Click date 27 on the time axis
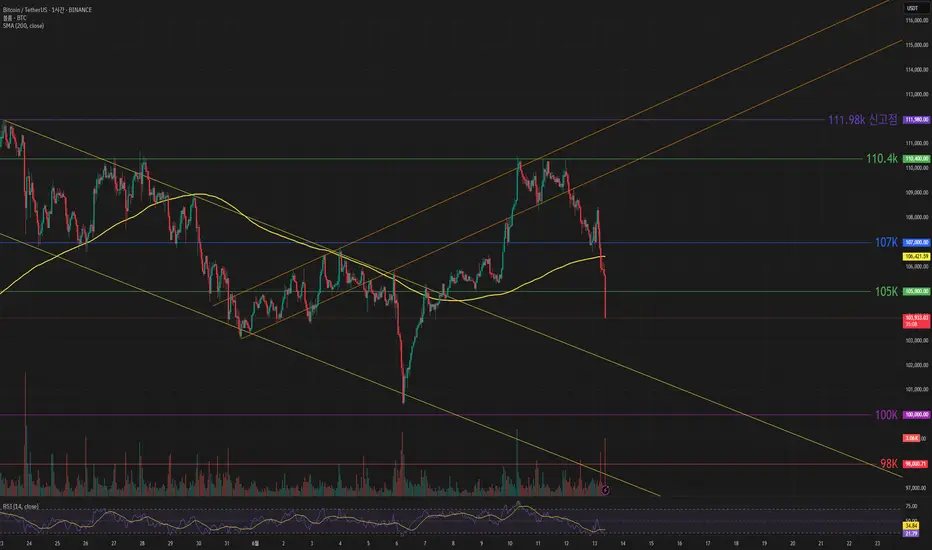932x550 pixels. pos(114,543)
